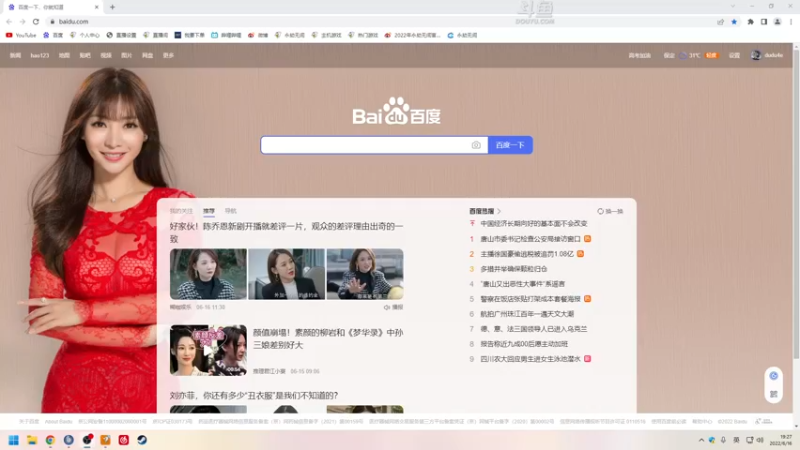Open hot search item 7 about 乌克兰
Viewport: 800px width, 450px height.
[x=534, y=329]
